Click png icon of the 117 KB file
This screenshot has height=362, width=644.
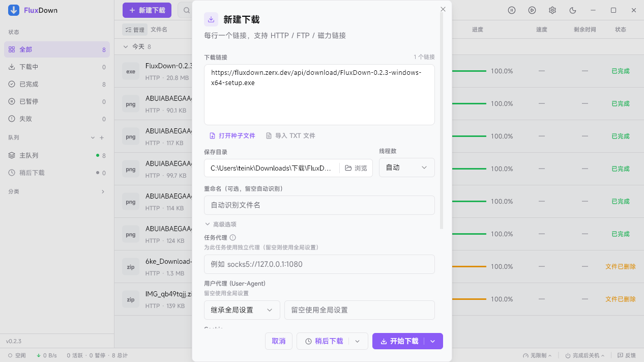(131, 137)
